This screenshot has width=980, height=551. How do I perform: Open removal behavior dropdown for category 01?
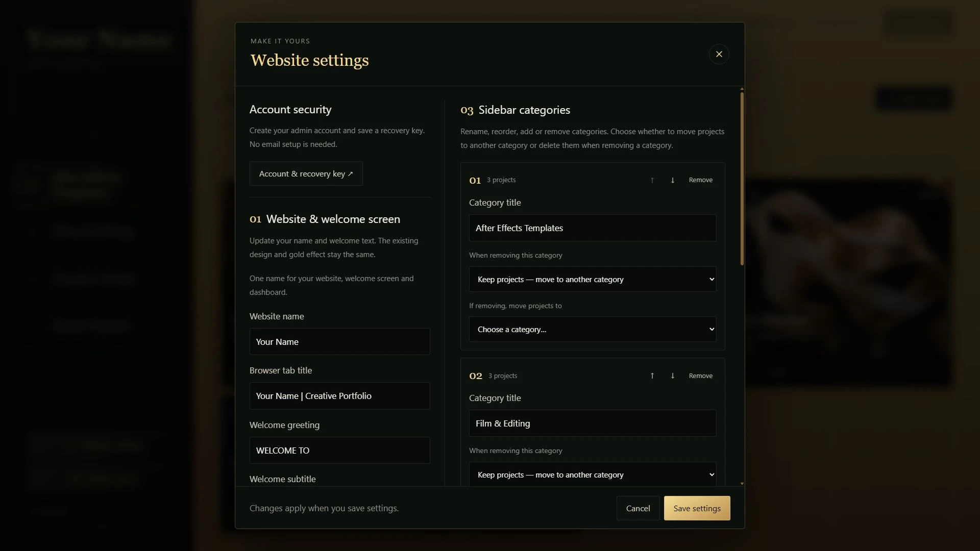point(593,279)
